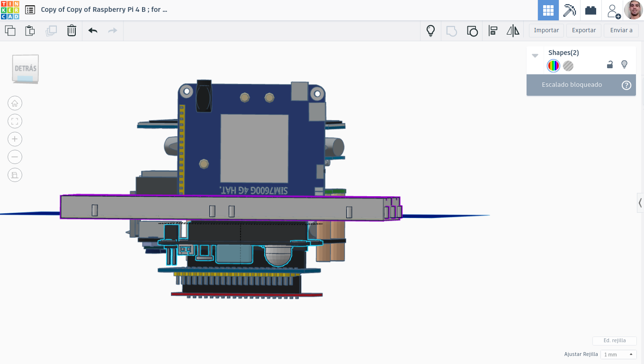
Task: Click the Escalado bloqueado label
Action: point(572,85)
